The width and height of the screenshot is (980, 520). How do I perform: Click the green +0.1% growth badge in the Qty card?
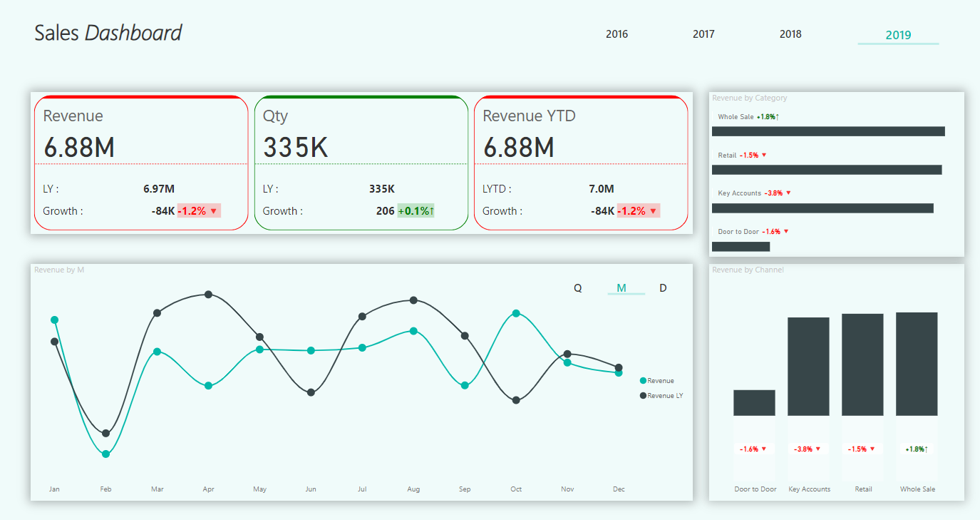tap(416, 211)
